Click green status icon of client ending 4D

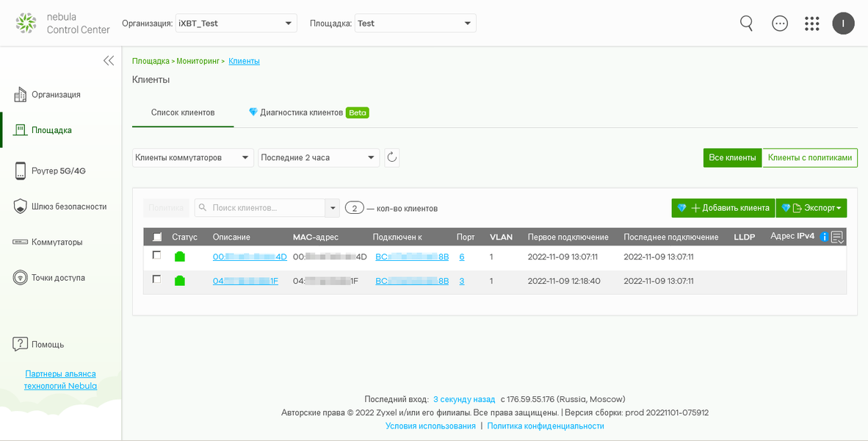(x=179, y=257)
